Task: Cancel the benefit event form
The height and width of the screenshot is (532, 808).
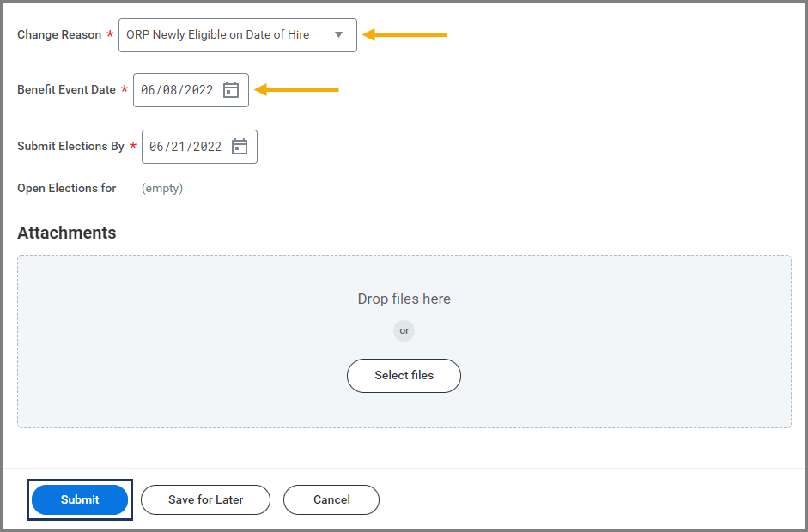Action: click(331, 499)
